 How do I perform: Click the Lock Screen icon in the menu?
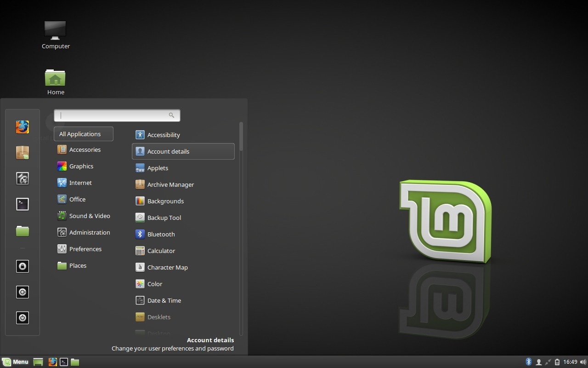click(x=23, y=266)
